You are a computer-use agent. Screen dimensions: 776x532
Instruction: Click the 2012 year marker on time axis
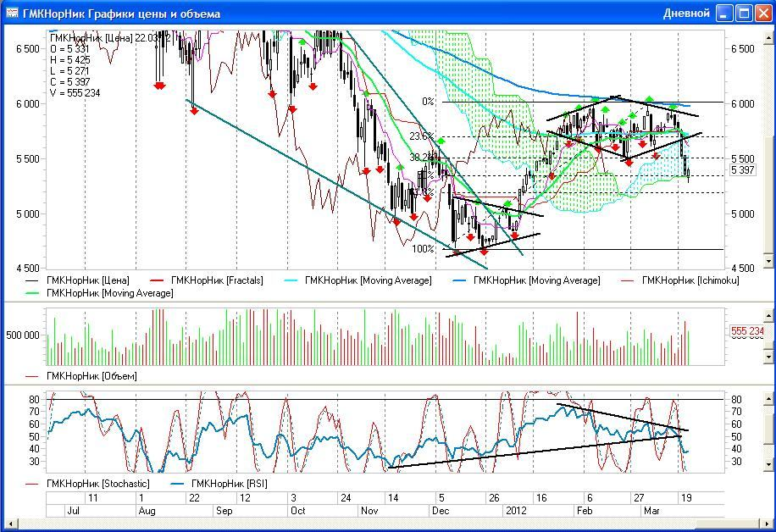click(x=517, y=511)
